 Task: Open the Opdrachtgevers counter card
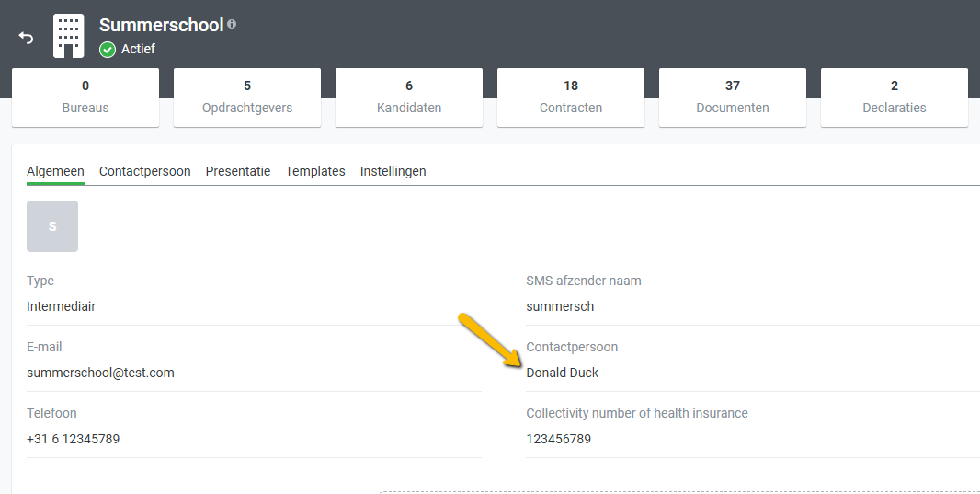click(x=247, y=97)
